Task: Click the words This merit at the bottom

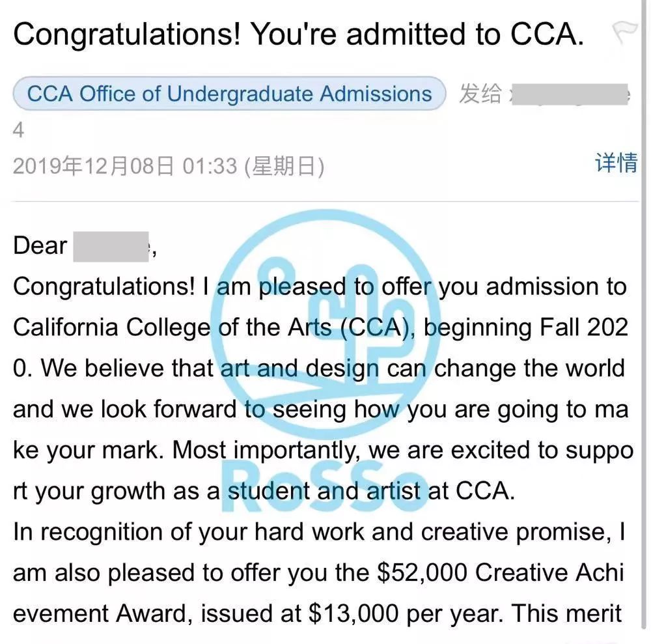Action: click(566, 613)
